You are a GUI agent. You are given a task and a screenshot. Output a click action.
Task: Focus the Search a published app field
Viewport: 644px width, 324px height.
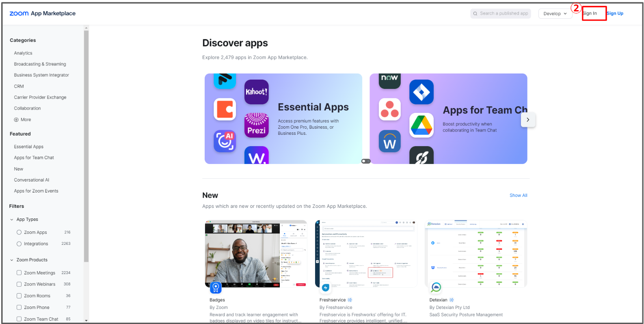501,13
